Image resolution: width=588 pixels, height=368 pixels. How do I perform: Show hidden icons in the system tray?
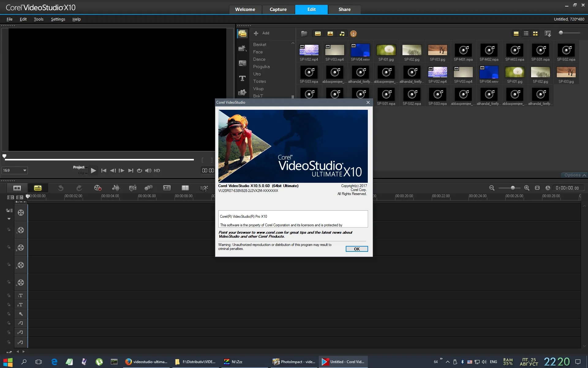pyautogui.click(x=447, y=362)
